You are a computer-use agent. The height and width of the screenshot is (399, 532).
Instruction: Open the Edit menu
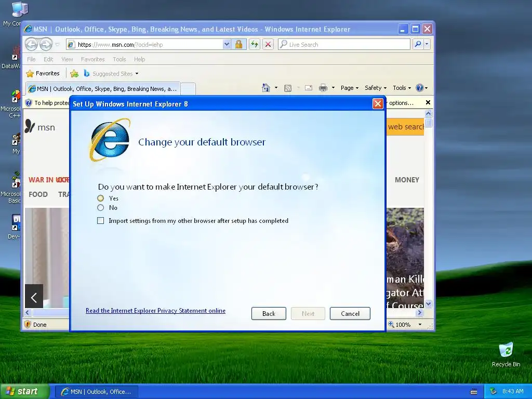coord(48,59)
